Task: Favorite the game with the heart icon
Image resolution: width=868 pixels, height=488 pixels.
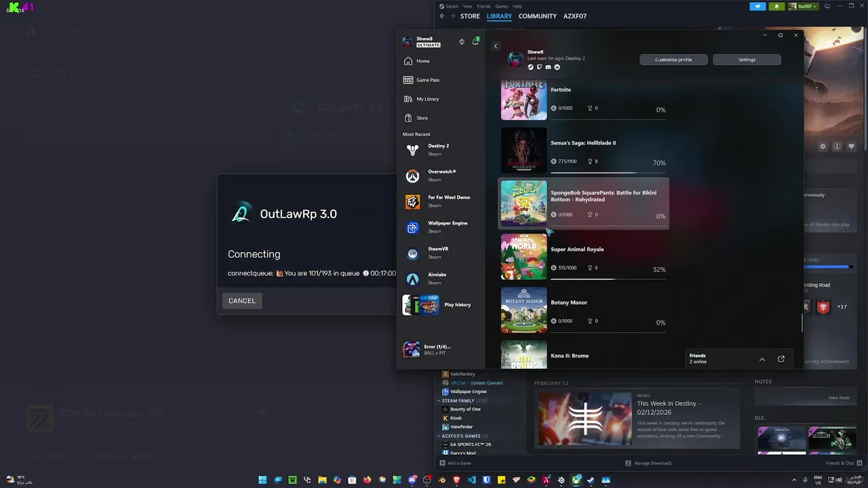Action: pyautogui.click(x=851, y=146)
